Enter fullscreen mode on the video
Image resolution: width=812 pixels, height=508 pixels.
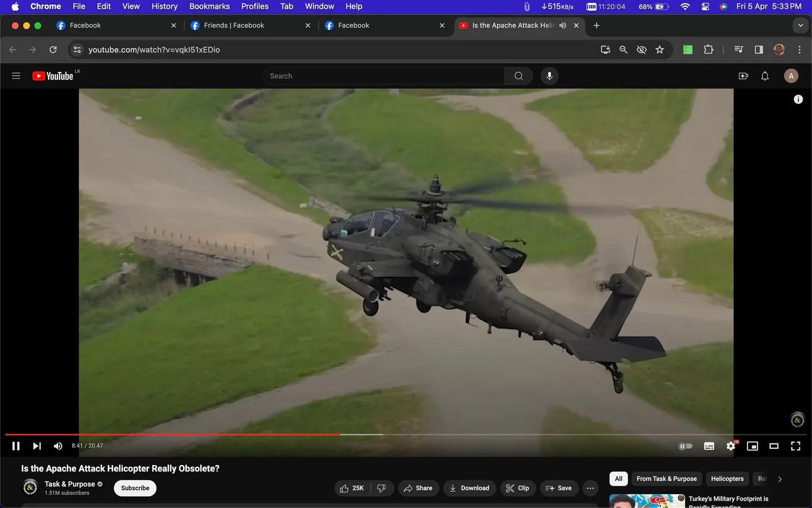point(795,446)
